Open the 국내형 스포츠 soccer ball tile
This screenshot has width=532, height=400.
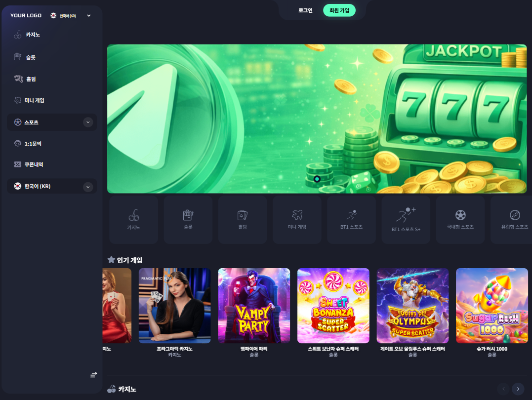point(460,220)
